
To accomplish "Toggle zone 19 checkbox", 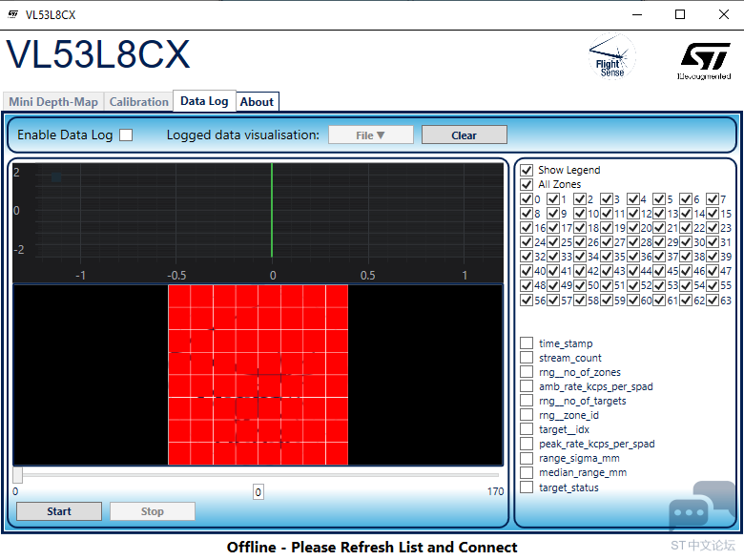I will click(x=606, y=228).
